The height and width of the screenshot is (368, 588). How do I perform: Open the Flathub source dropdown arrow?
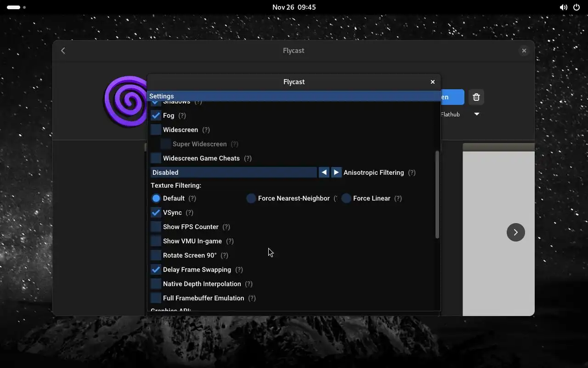coord(477,114)
